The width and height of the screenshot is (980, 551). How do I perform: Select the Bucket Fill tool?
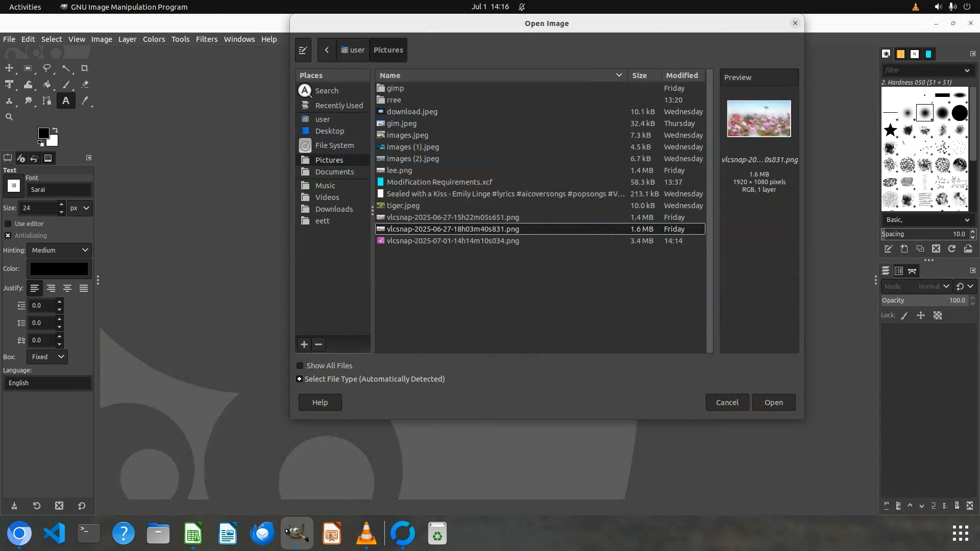tap(47, 85)
